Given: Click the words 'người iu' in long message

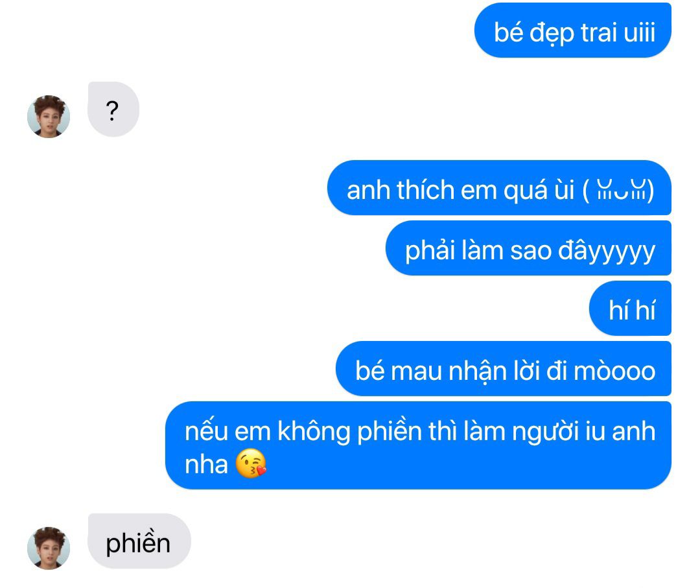Looking at the screenshot, I should [x=559, y=432].
